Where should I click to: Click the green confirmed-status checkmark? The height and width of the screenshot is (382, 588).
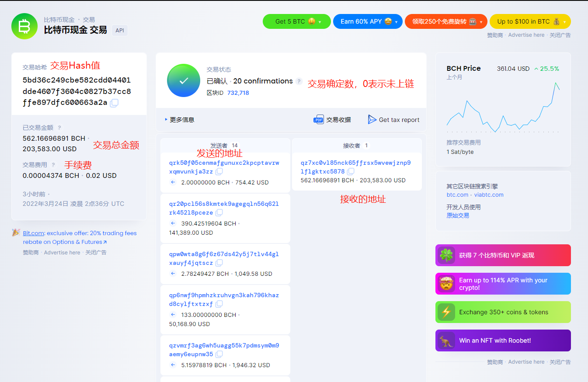pyautogui.click(x=184, y=80)
